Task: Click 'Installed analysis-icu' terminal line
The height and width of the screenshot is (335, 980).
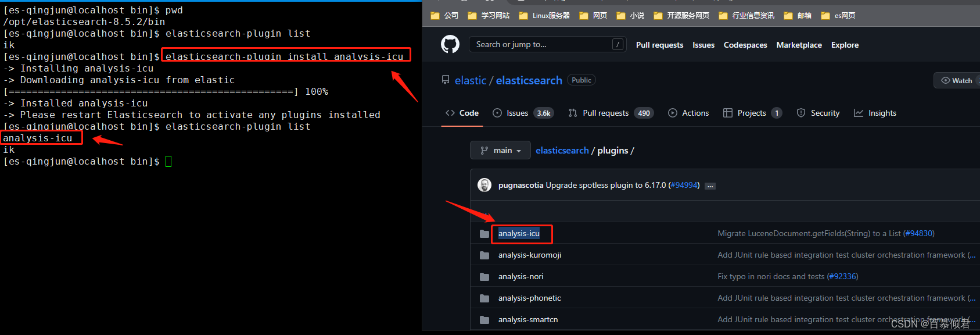Action: click(76, 103)
